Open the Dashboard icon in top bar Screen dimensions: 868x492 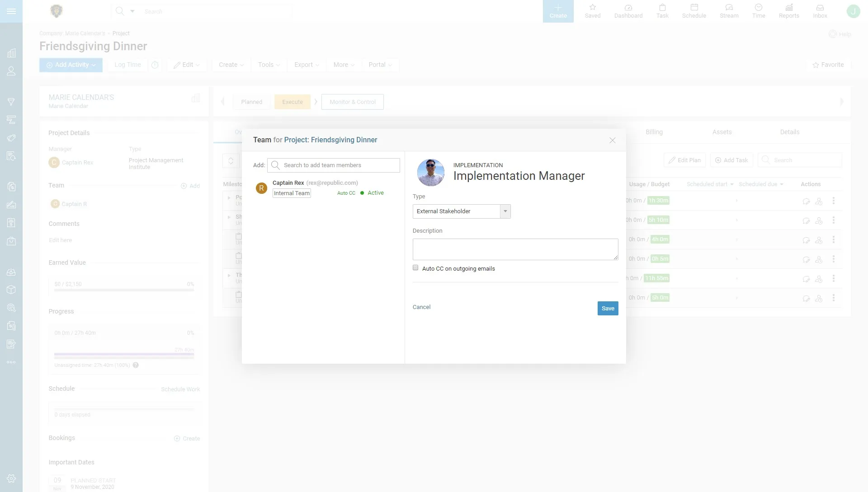628,11
